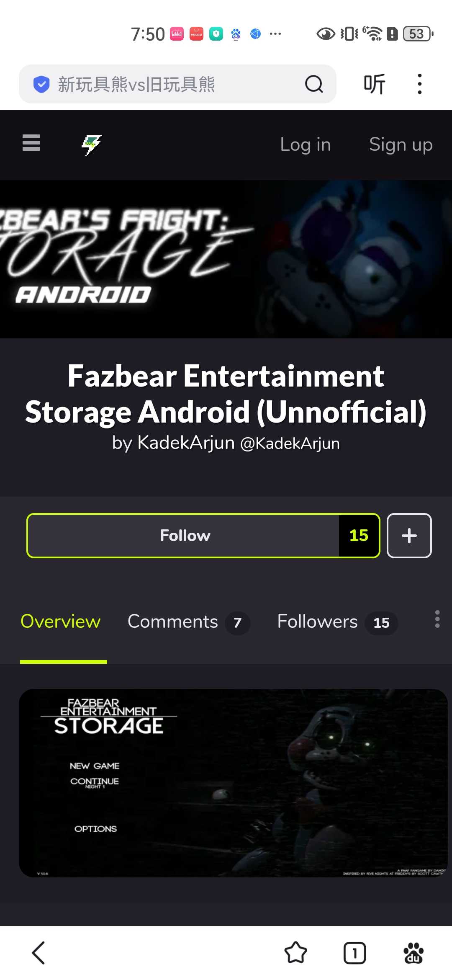The width and height of the screenshot is (452, 980).
Task: Open the game main menu screenshot thumbnail
Action: (233, 783)
